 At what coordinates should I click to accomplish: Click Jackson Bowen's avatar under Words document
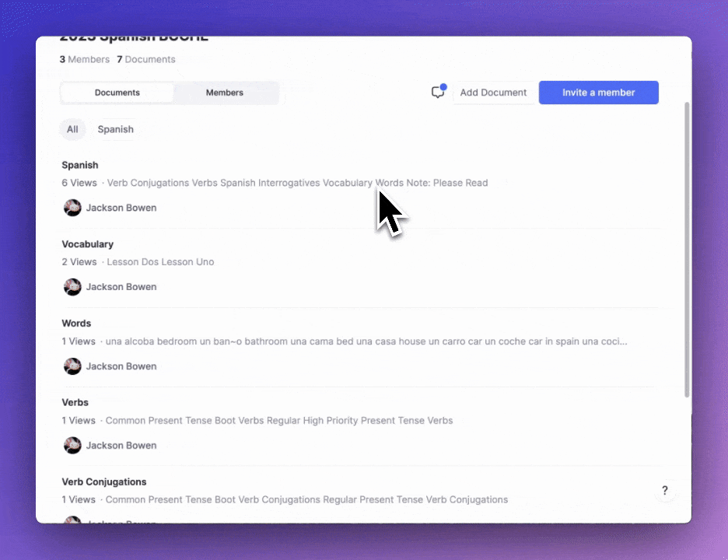[72, 366]
